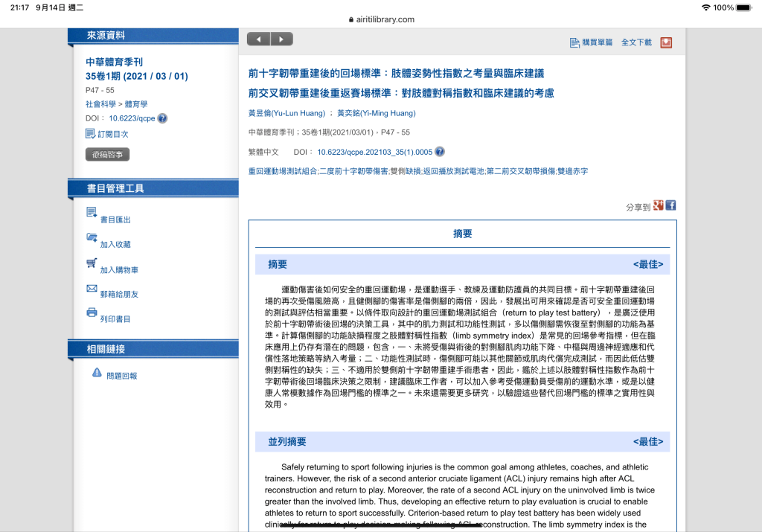Go to next article with right arrow
Viewport: 762px width, 532px height.
[281, 39]
